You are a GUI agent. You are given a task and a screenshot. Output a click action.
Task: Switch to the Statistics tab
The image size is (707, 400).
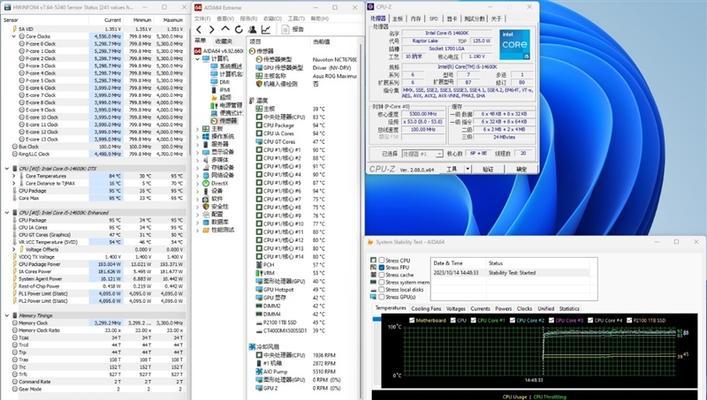[569, 309]
